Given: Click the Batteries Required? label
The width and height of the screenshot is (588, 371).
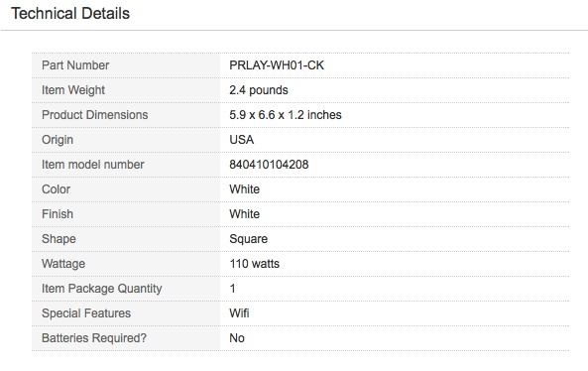Looking at the screenshot, I should 94,338.
